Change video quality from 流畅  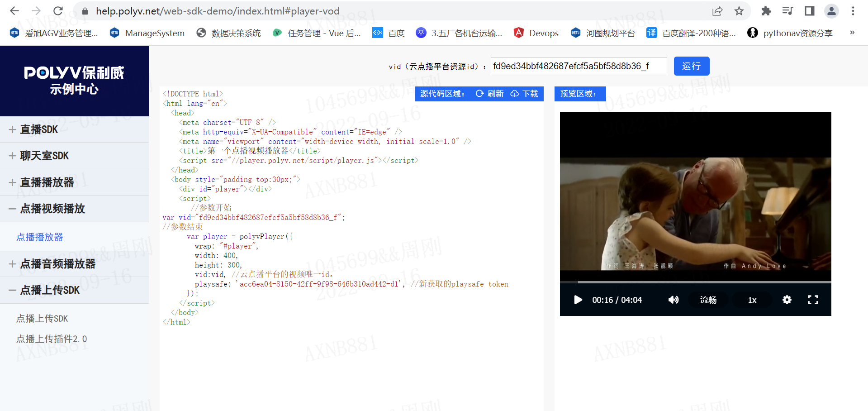click(x=708, y=300)
